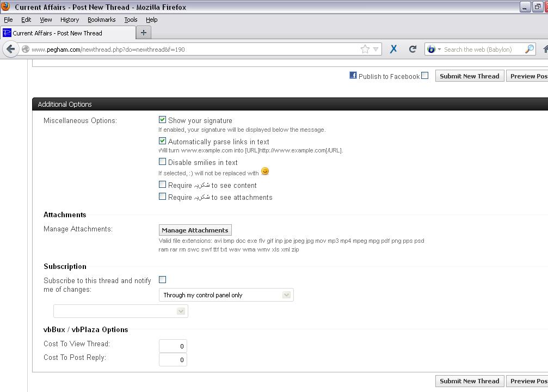Image resolution: width=548 pixels, height=392 pixels.
Task: Click the search magnifier icon
Action: pyautogui.click(x=529, y=49)
